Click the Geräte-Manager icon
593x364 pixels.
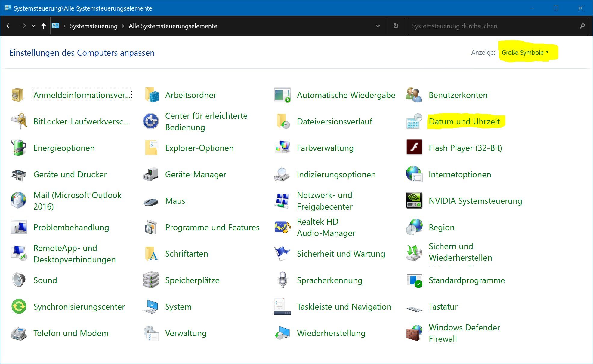(150, 174)
